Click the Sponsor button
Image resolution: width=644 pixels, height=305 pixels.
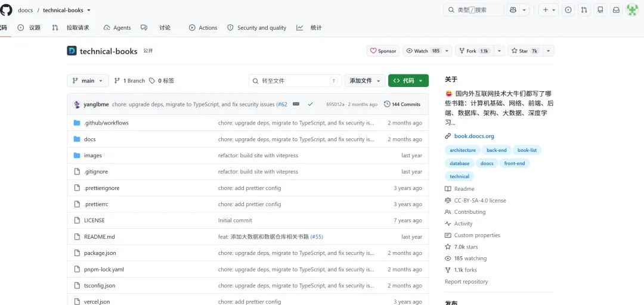(383, 51)
